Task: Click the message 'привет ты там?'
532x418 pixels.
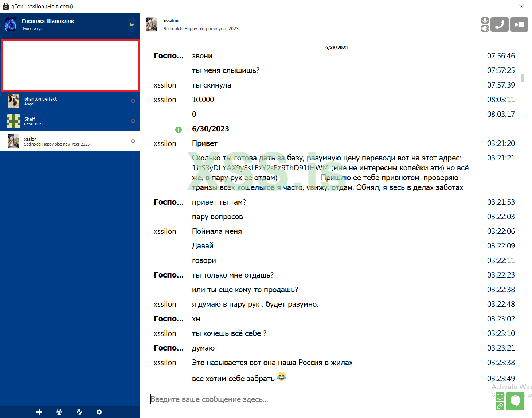Action: [219, 202]
